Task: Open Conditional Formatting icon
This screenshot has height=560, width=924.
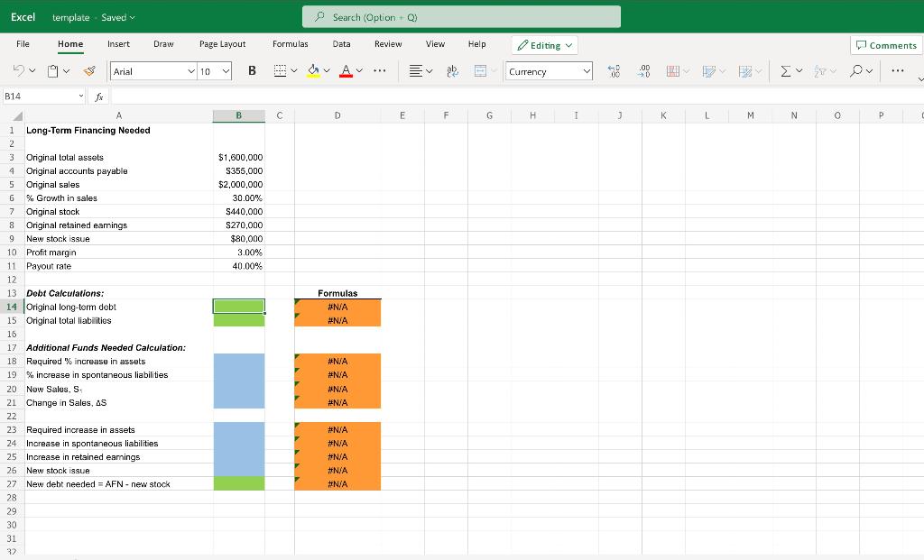Action: click(x=672, y=70)
